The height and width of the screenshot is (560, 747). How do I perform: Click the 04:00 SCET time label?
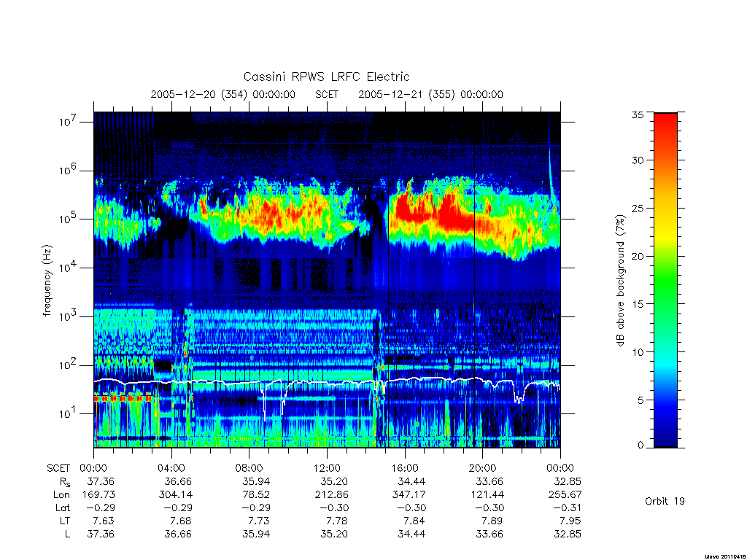171,468
